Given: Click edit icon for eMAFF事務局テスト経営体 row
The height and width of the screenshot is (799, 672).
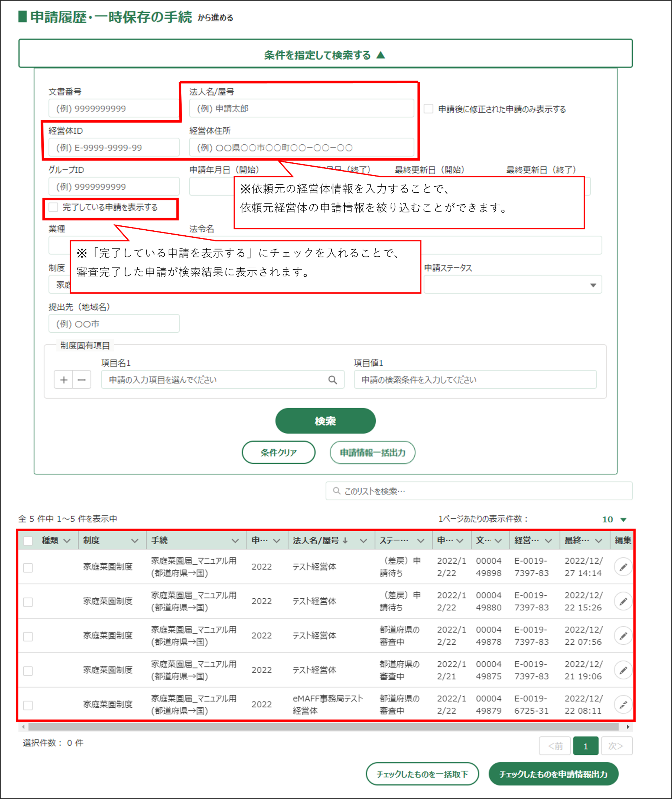Looking at the screenshot, I should pyautogui.click(x=623, y=704).
